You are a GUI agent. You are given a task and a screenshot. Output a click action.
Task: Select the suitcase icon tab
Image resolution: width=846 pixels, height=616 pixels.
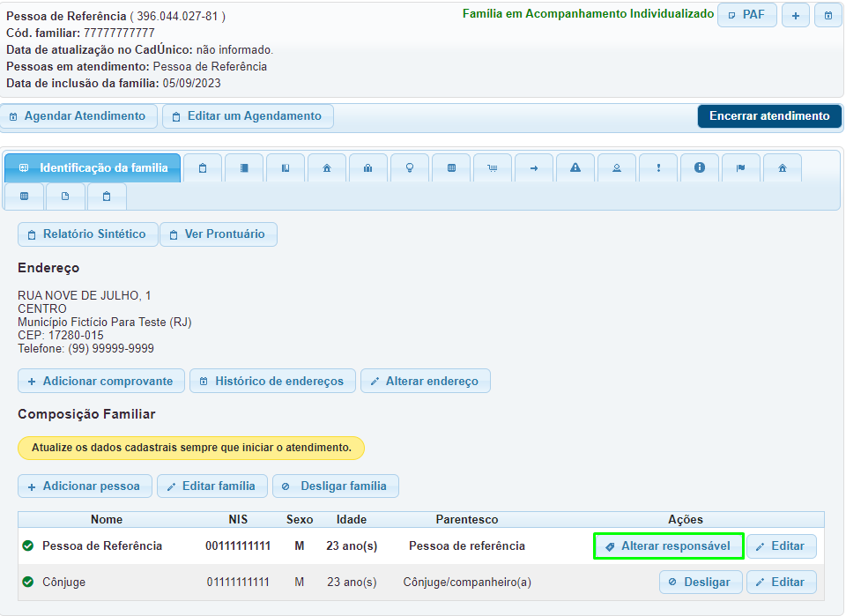[x=368, y=167]
